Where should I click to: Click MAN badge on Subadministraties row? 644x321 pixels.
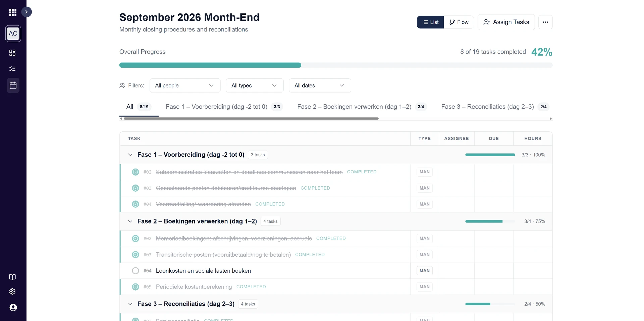(x=424, y=172)
